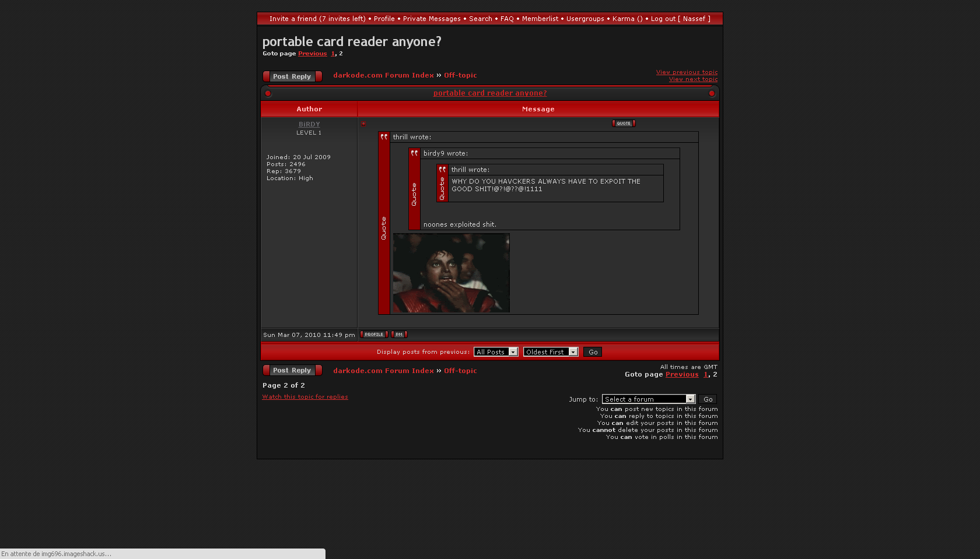Click Watch this topic for replies
Screen dimensions: 980x559
click(x=305, y=397)
